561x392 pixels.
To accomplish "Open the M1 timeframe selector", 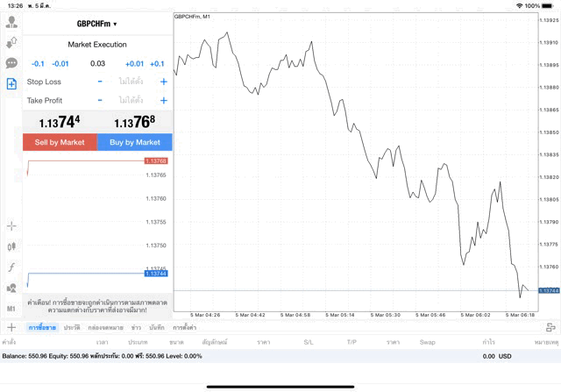I will click(11, 309).
